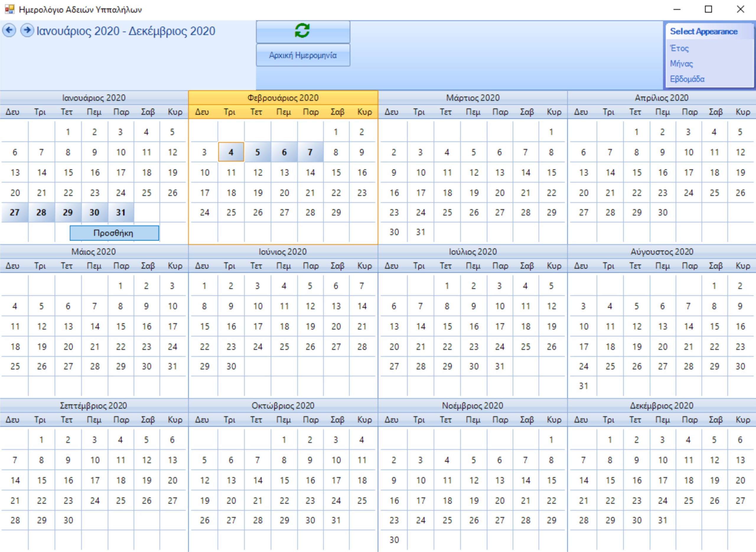
Task: Select December 25 in Δεκέμβριος 2020
Action: point(688,501)
